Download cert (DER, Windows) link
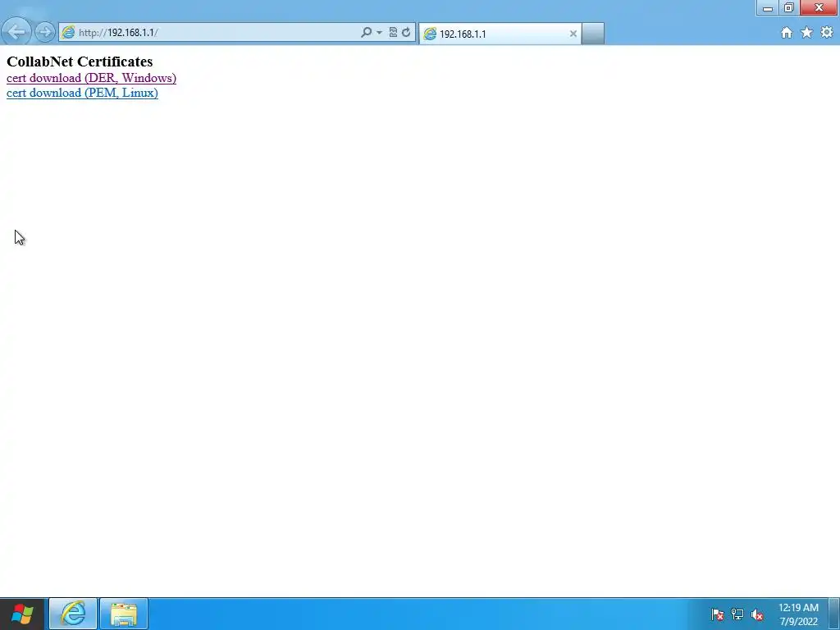This screenshot has height=630, width=840. click(x=92, y=78)
